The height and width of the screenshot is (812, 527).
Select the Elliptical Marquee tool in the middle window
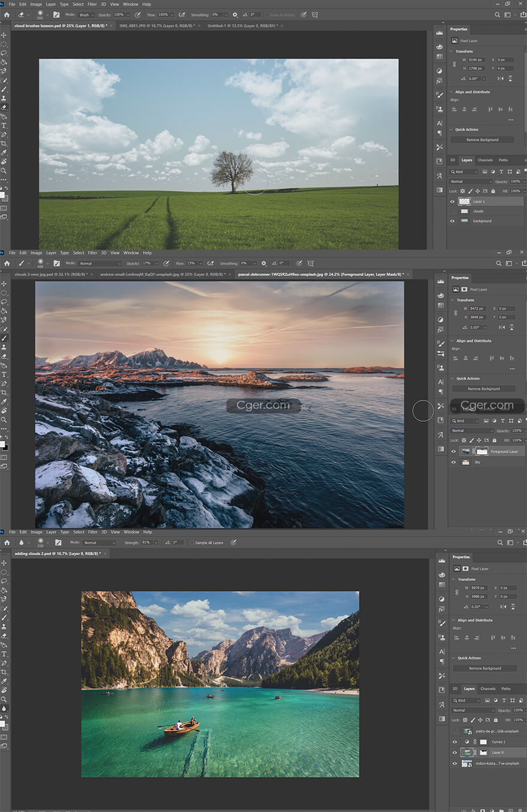point(4,293)
